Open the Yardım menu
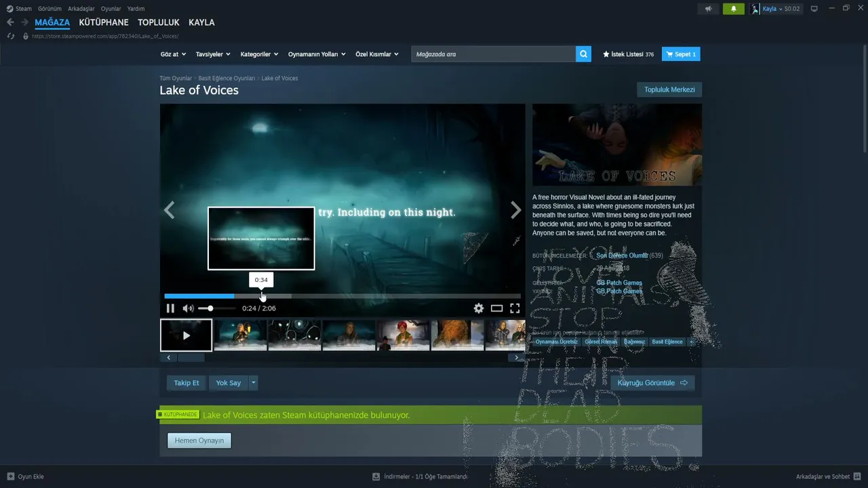Screen dimensions: 868x488 (136, 9)
